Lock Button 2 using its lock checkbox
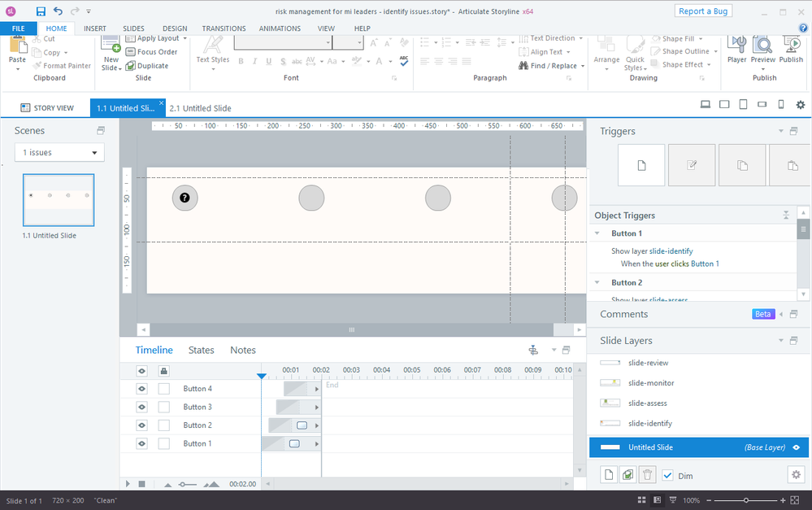812x510 pixels. click(x=164, y=425)
